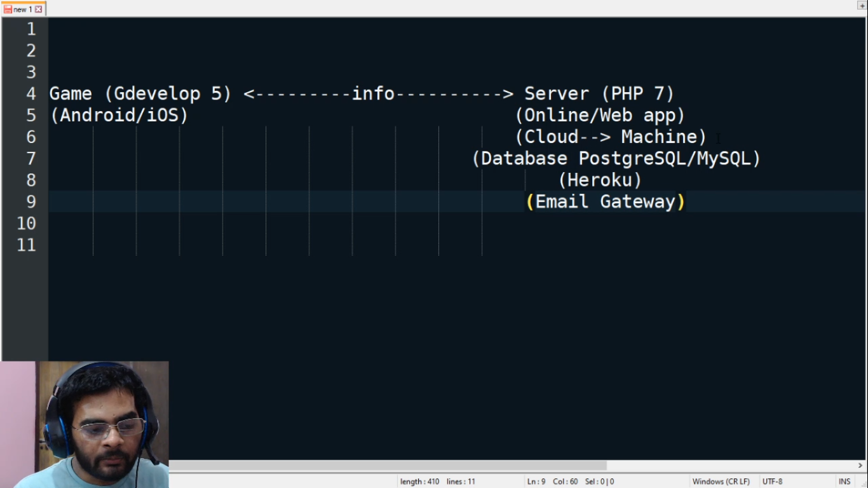Screen dimensions: 868x488
Task: Click the unsaved disk icon on 'new 1' tab
Action: click(x=8, y=9)
